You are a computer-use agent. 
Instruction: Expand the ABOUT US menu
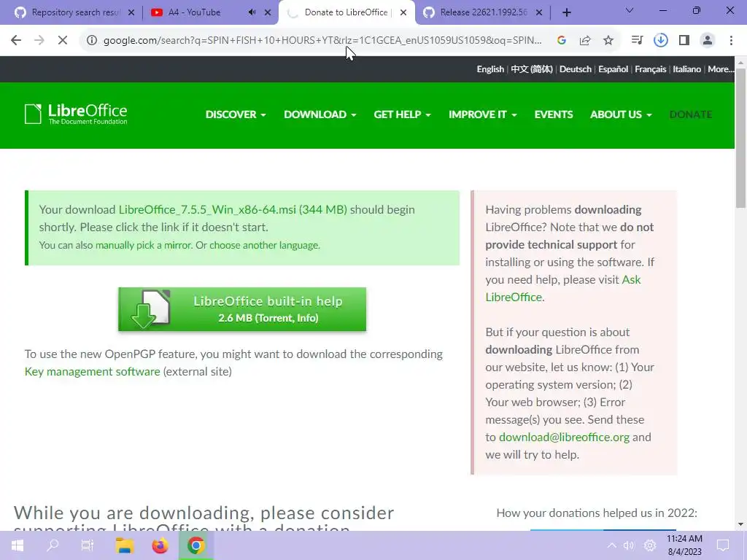click(x=621, y=114)
